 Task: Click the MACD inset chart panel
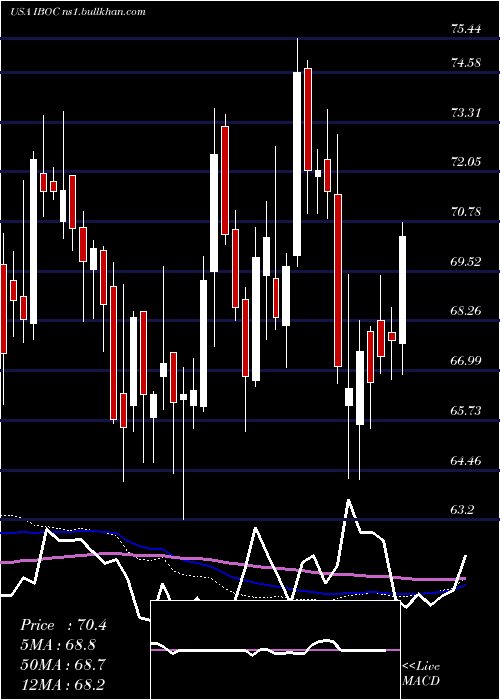[275, 650]
